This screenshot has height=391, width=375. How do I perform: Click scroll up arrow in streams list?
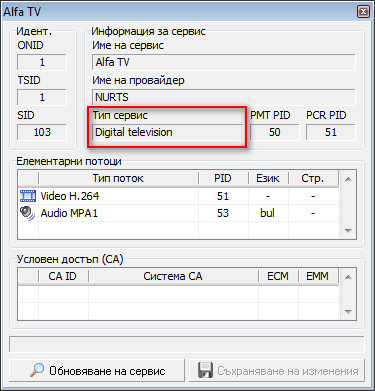[x=348, y=179]
